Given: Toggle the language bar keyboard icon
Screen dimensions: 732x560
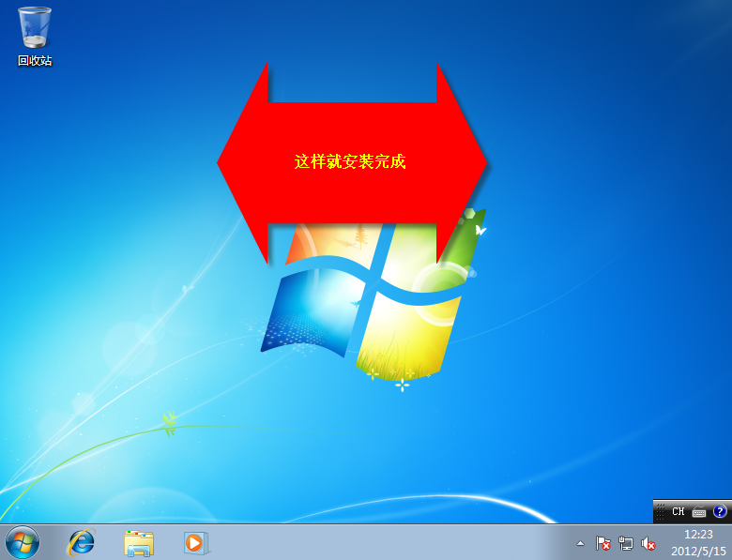Looking at the screenshot, I should coord(699,512).
